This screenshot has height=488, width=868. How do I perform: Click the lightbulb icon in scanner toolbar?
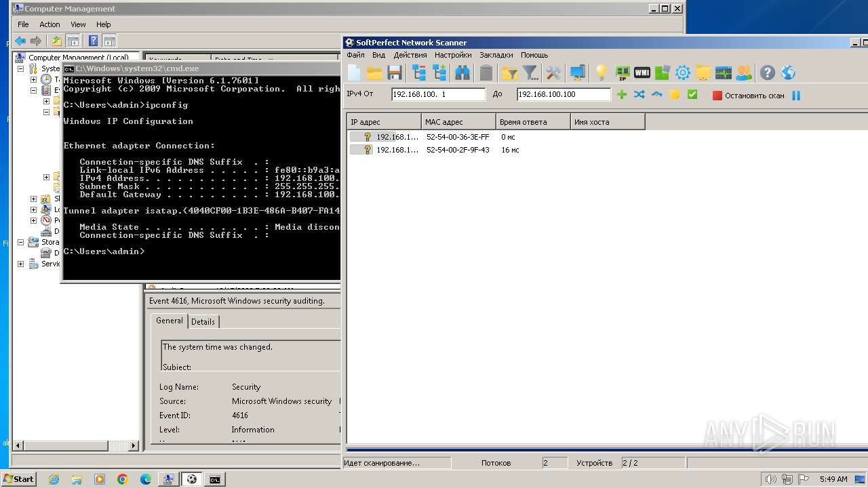point(601,73)
